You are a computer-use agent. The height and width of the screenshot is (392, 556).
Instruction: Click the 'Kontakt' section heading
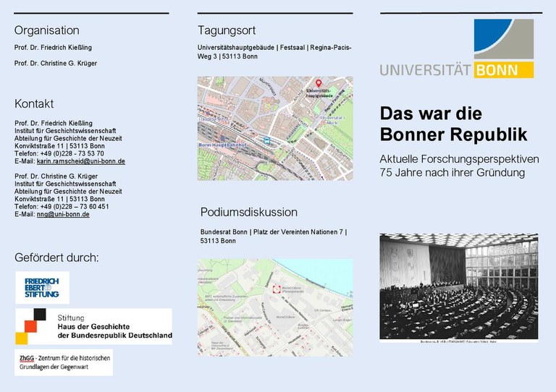click(34, 103)
